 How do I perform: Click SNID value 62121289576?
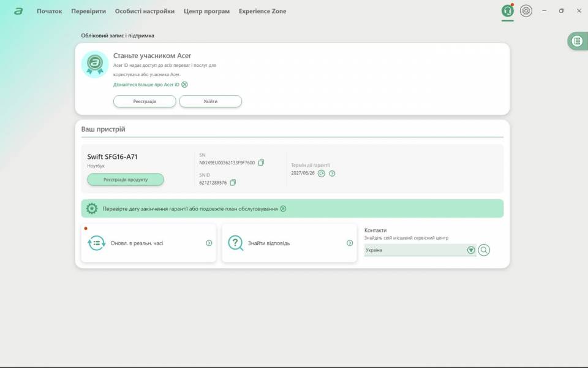tap(213, 183)
